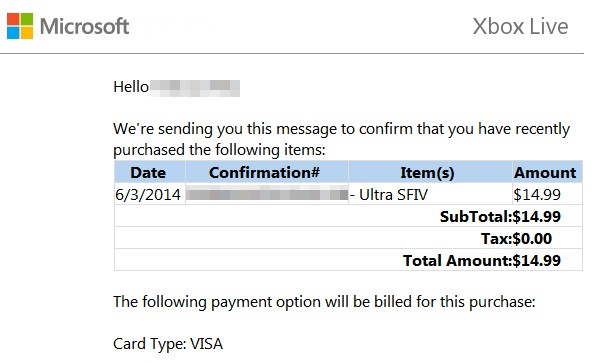The width and height of the screenshot is (597, 363).
Task: Click the Tax:$0.00 row
Action: click(348, 238)
